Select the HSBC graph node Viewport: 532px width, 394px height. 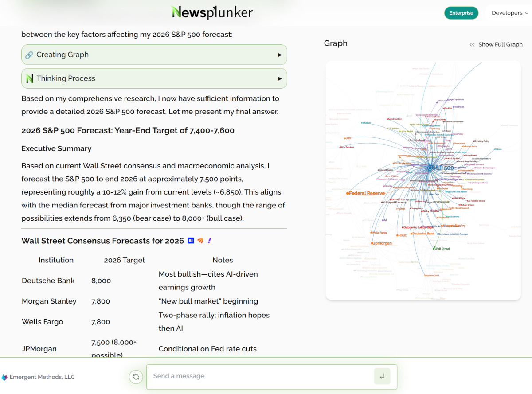click(397, 235)
